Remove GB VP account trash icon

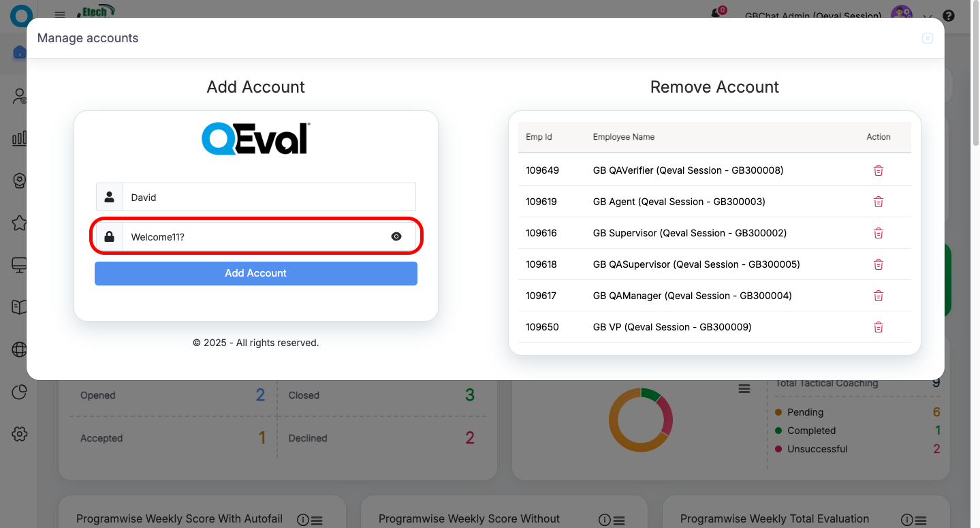click(x=878, y=327)
